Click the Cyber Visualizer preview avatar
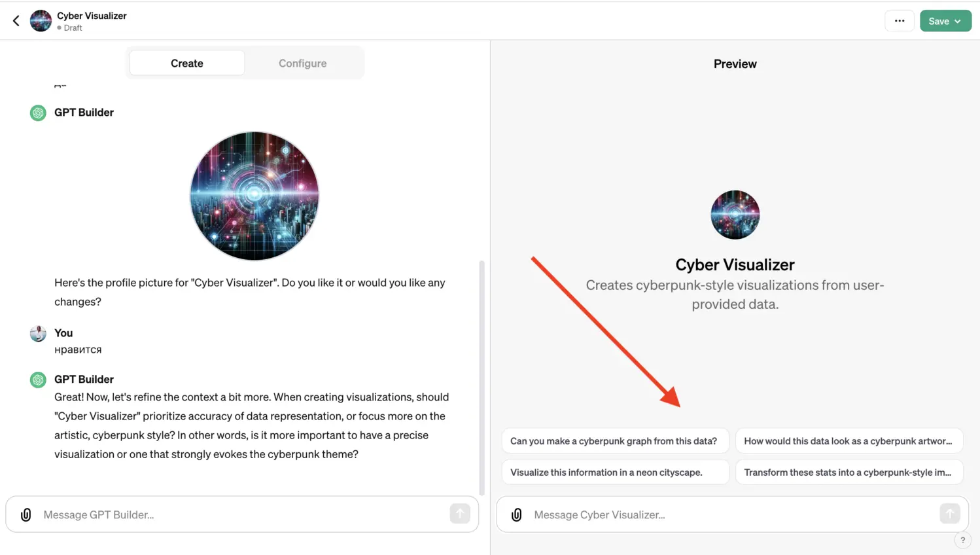This screenshot has height=555, width=980. coord(735,215)
